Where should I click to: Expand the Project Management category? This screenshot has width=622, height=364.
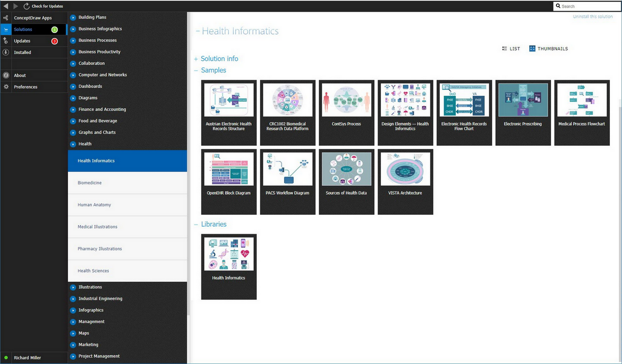click(x=73, y=356)
